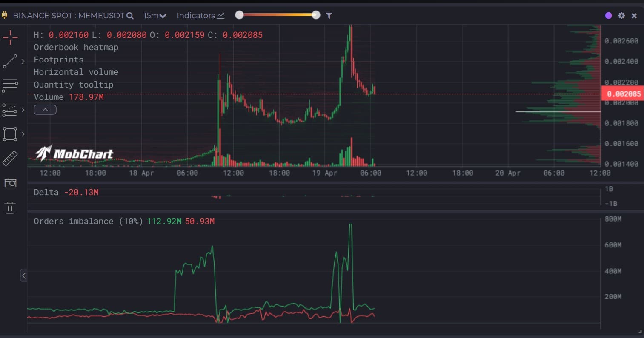644x338 pixels.
Task: Select the trend line drawing tool
Action: [x=10, y=62]
